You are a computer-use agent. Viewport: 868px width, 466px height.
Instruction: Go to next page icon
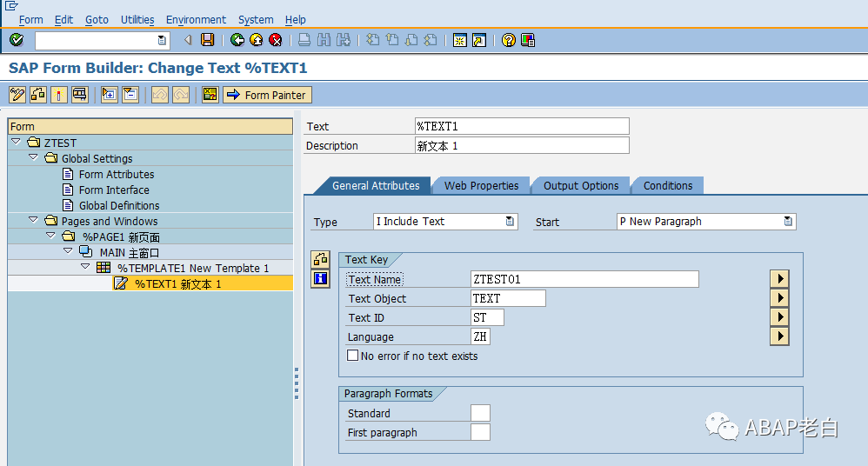pyautogui.click(x=411, y=40)
